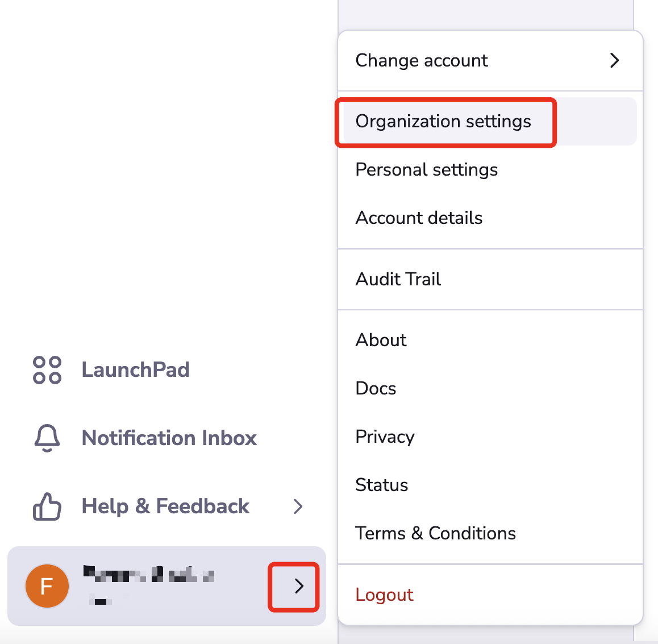658x644 pixels.
Task: View the Privacy policy
Action: click(385, 437)
